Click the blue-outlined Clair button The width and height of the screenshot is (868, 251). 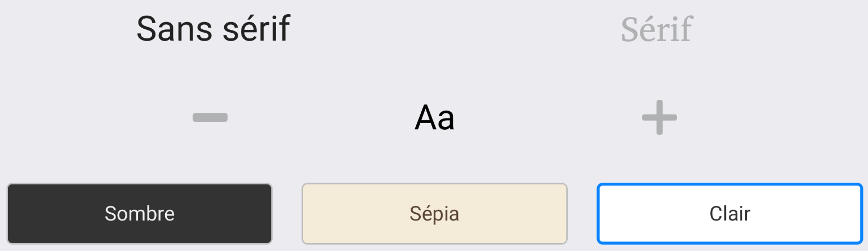[729, 214]
